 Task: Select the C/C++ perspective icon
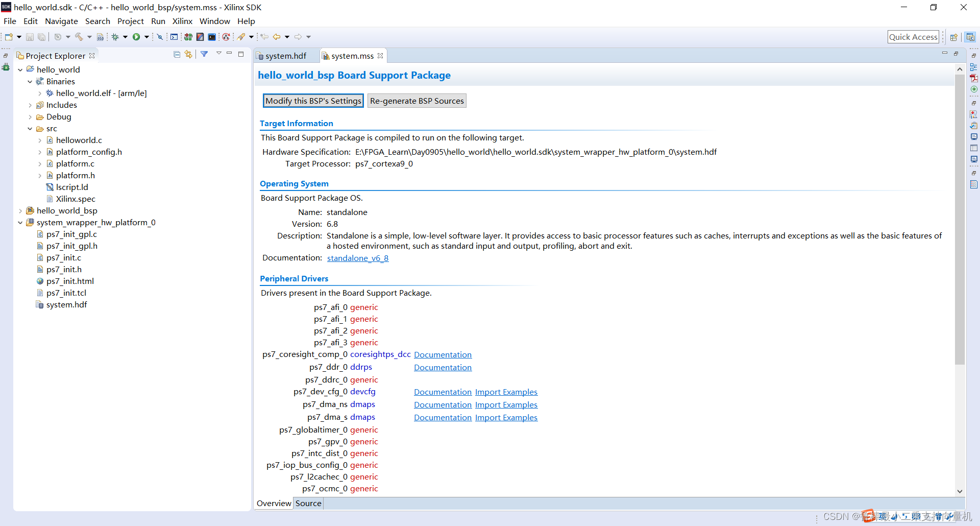970,37
